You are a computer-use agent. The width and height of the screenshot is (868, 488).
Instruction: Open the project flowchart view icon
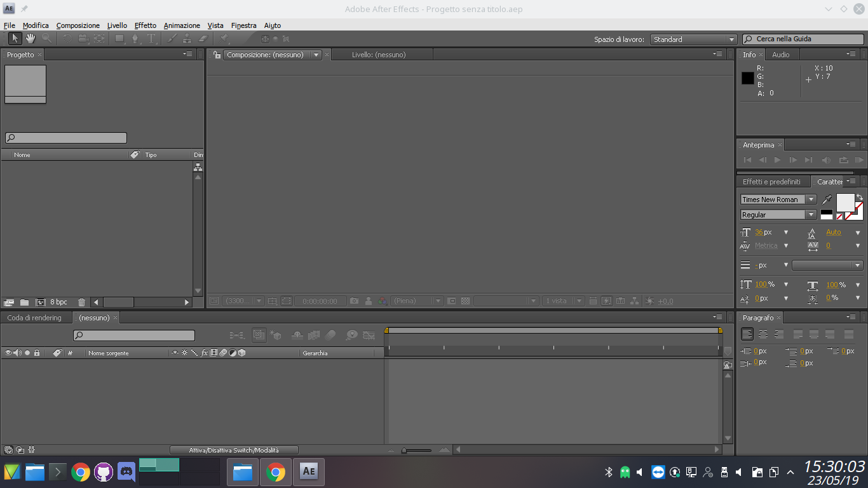coord(198,167)
